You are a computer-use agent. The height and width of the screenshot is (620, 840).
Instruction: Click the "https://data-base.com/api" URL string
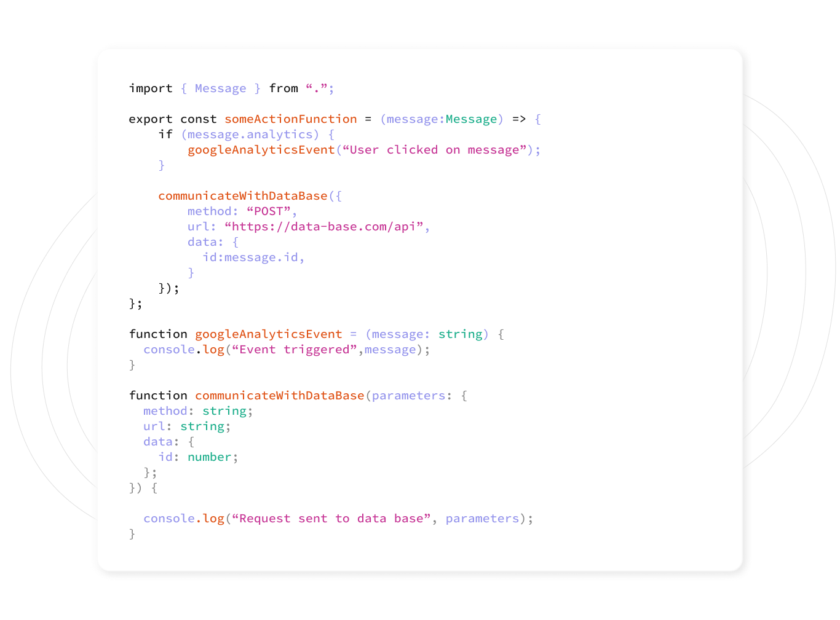(x=324, y=227)
